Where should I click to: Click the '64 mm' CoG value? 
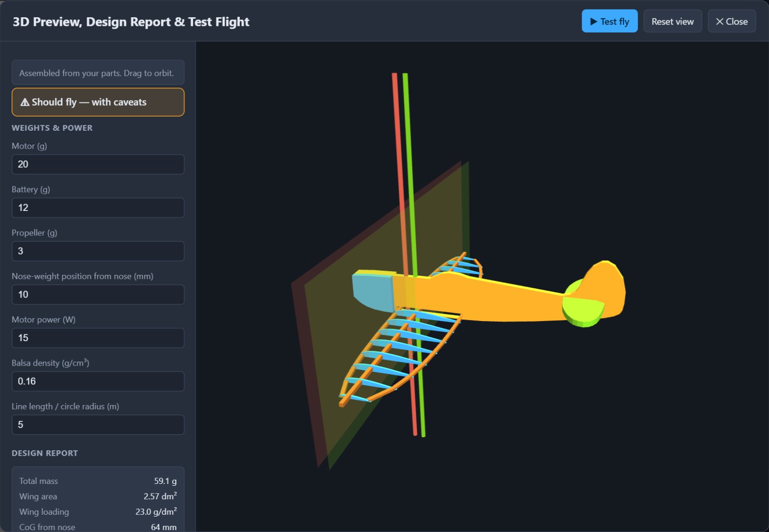point(164,527)
